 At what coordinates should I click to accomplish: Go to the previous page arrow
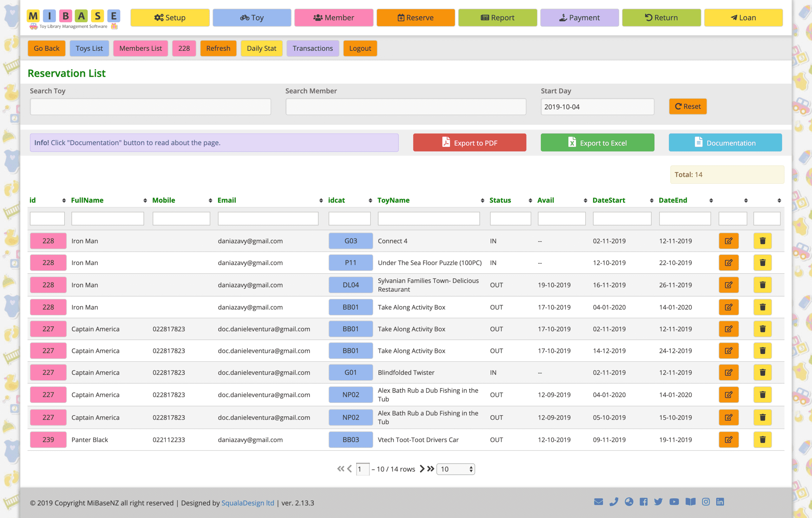349,469
